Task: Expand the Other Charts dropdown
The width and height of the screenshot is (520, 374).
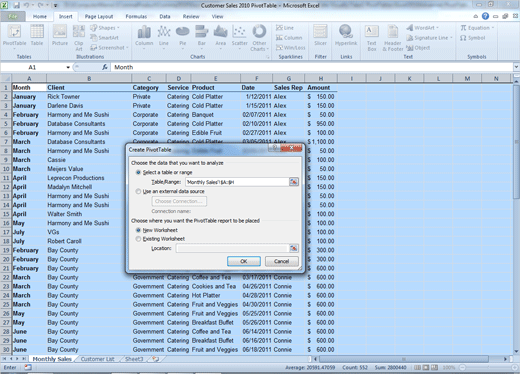Action: 259,38
